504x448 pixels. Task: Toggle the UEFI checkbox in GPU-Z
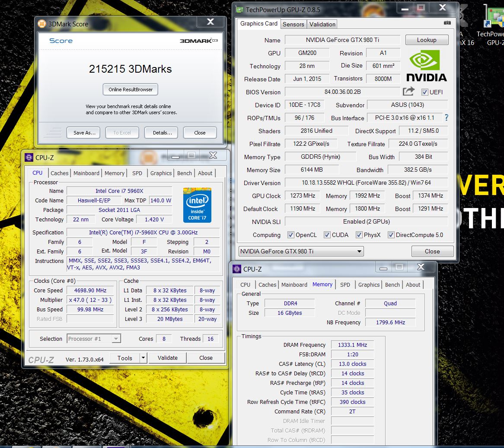(x=424, y=92)
